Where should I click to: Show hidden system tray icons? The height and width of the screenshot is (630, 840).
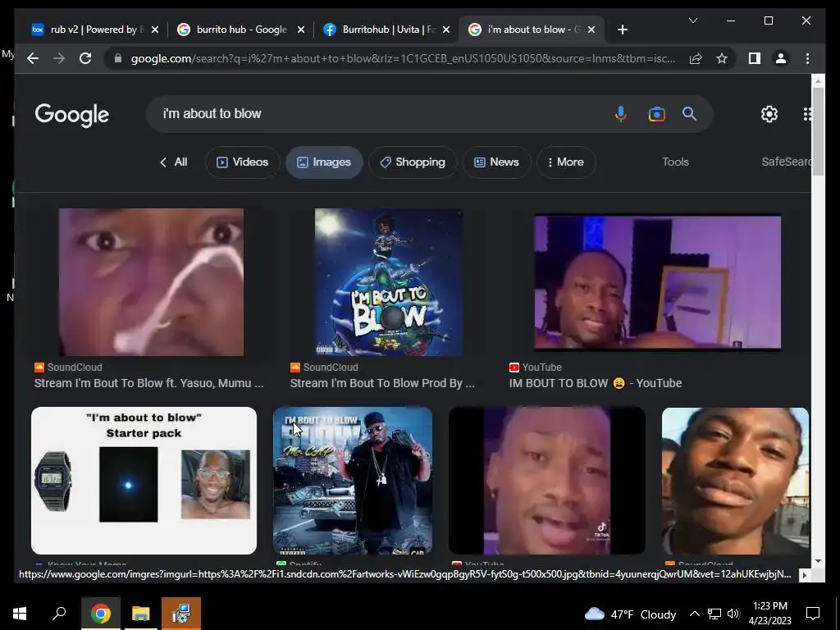pos(694,614)
